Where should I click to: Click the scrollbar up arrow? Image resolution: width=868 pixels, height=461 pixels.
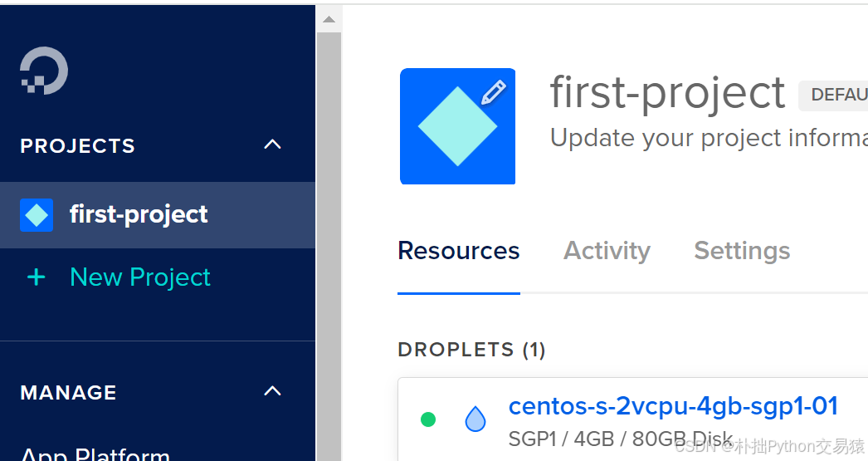tap(329, 19)
